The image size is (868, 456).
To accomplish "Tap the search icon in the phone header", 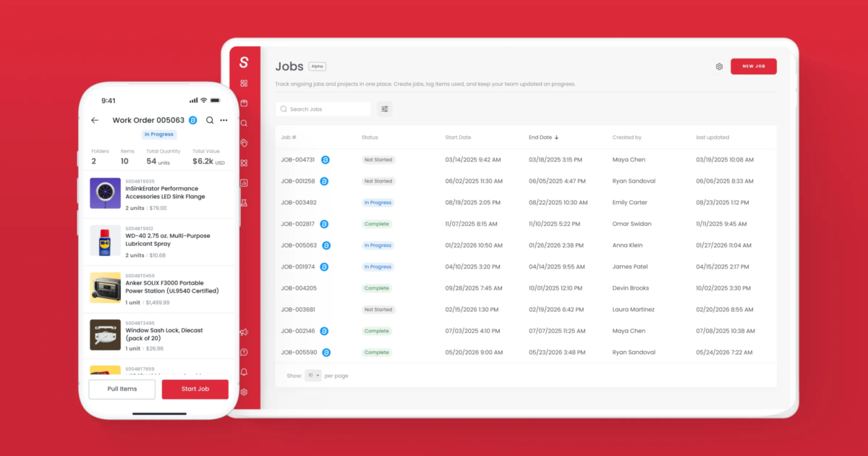I will tap(210, 120).
